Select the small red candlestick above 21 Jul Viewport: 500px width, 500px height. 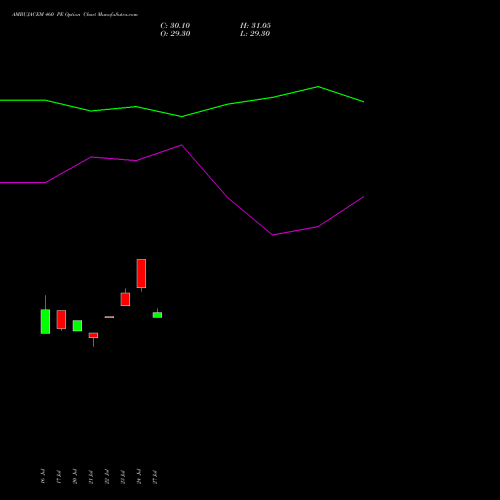[x=93, y=335]
